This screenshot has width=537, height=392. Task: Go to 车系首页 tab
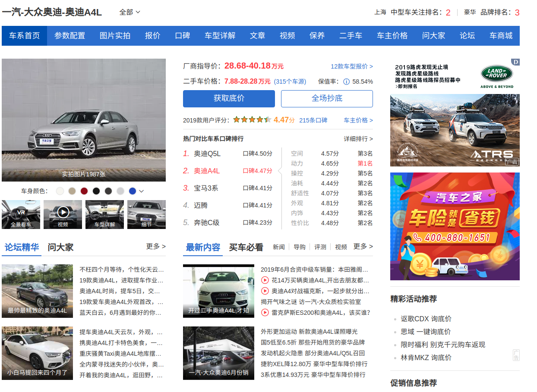[25, 36]
